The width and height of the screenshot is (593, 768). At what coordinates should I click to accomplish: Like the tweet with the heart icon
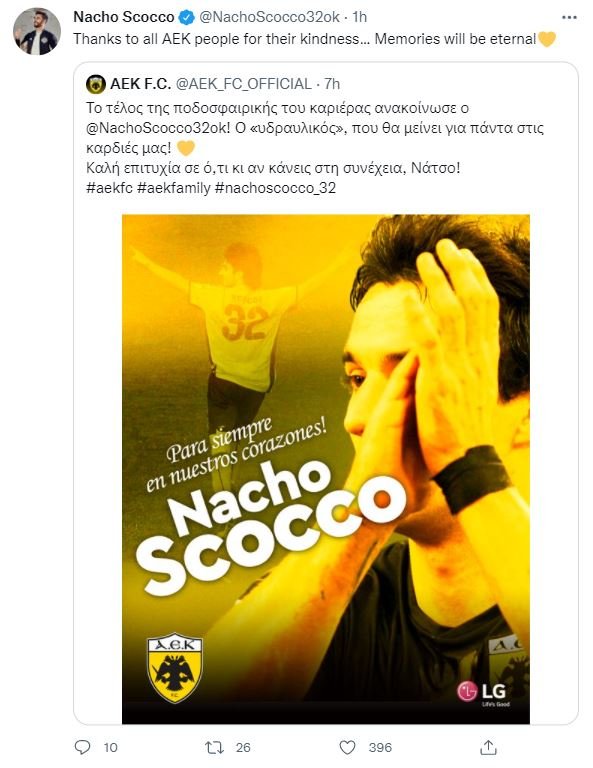347,747
